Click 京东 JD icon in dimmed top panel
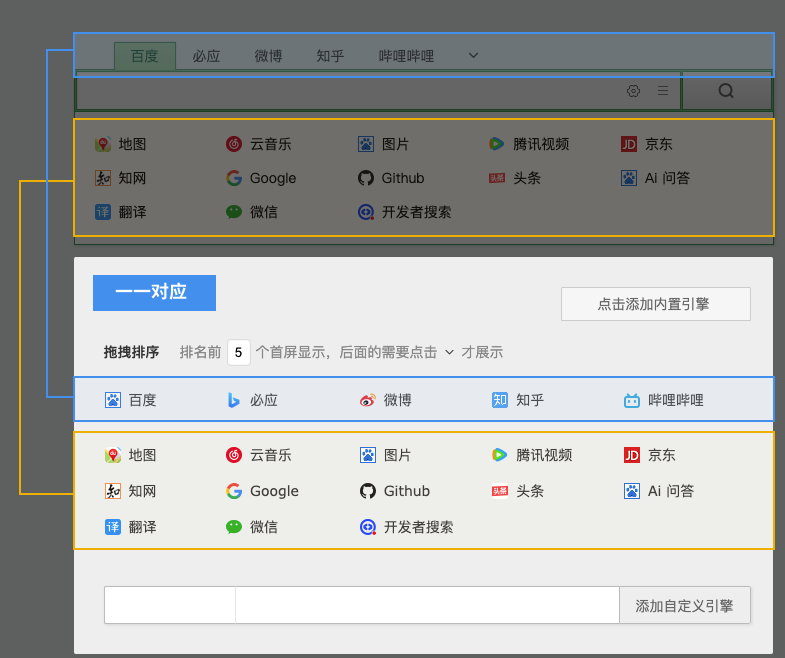Screen dimensions: 785x658 click(629, 144)
